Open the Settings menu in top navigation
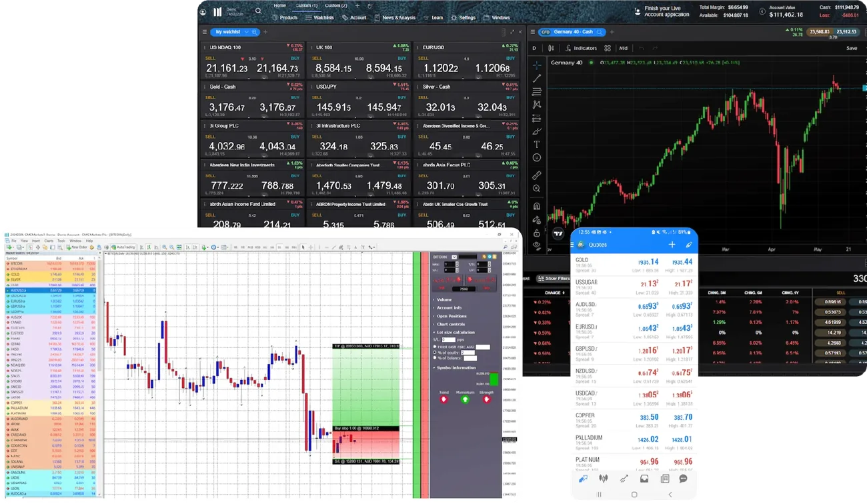867x504 pixels. 463,18
